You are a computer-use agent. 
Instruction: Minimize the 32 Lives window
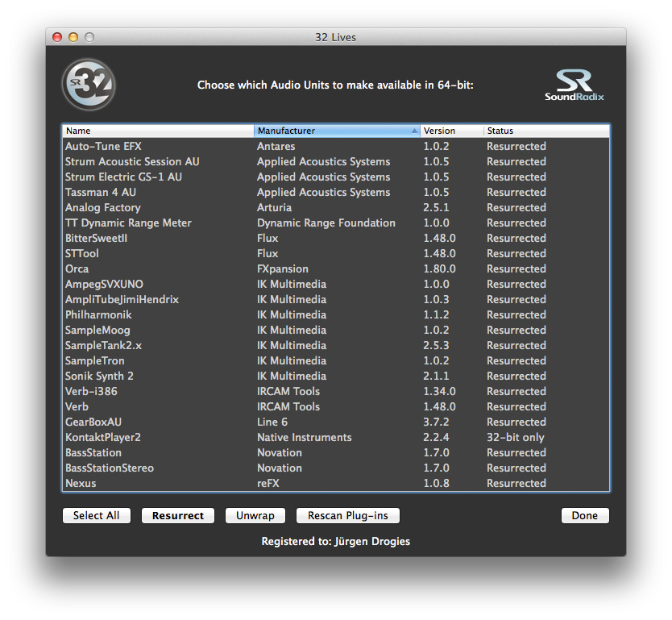point(73,37)
